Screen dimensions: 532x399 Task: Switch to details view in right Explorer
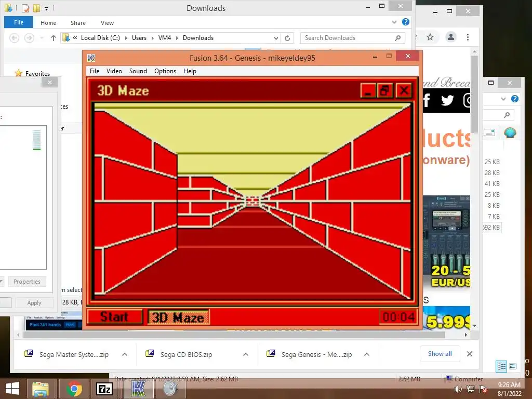(x=501, y=366)
